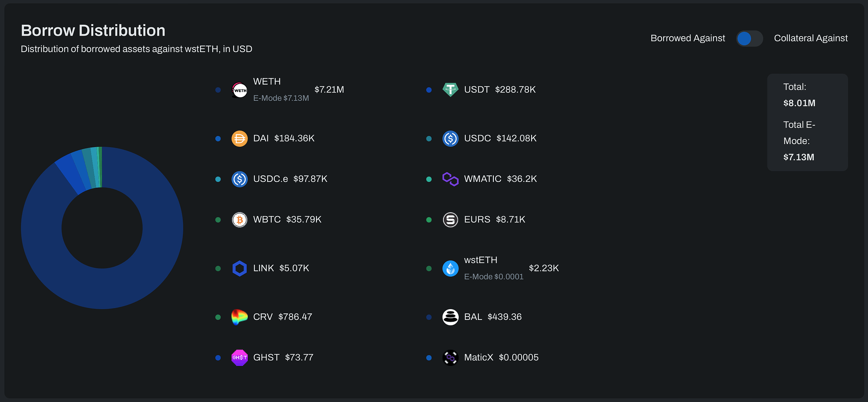Click the EURS token icon
Viewport: 868px width, 402px height.
[x=450, y=220]
